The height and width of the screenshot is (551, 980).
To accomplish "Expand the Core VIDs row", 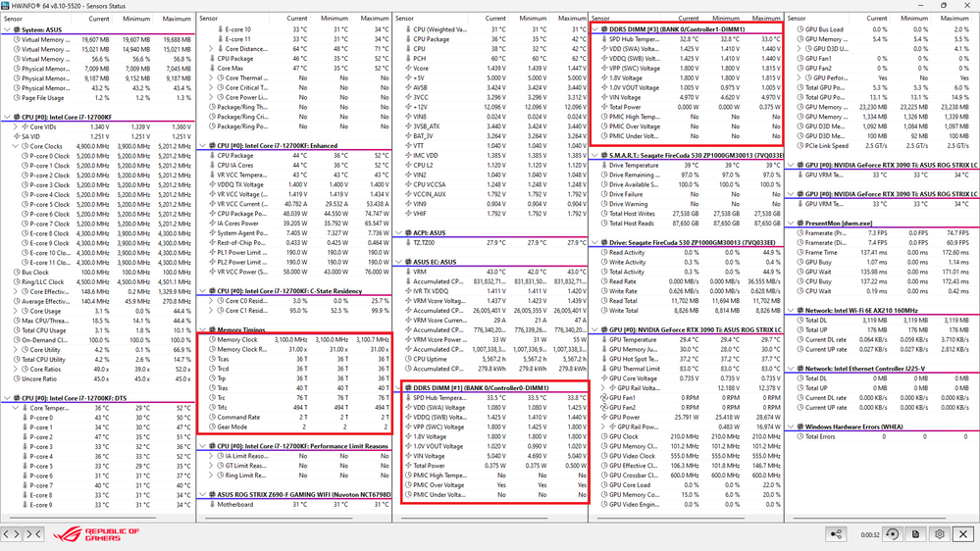I will pyautogui.click(x=16, y=126).
